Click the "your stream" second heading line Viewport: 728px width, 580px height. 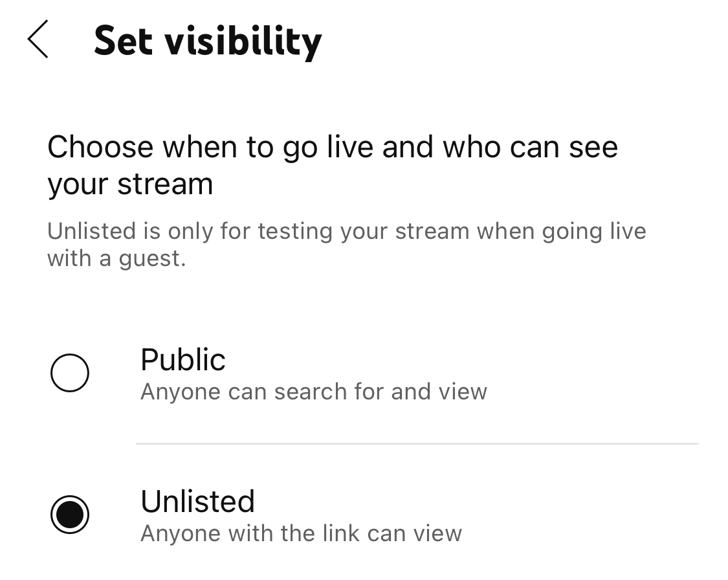coord(130,184)
